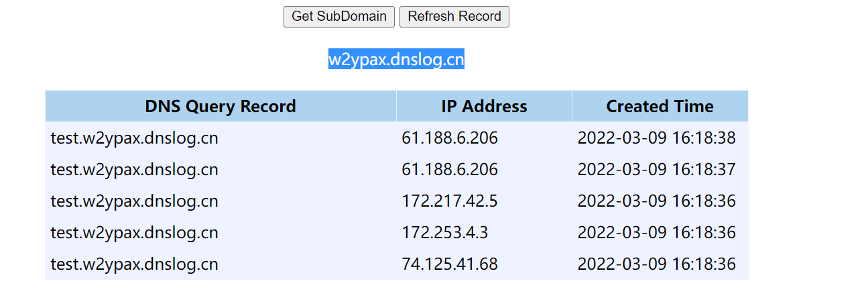Screen dimensions: 868x306
Task: Click the DNS query record beside 172.253.4.3
Action: (135, 232)
